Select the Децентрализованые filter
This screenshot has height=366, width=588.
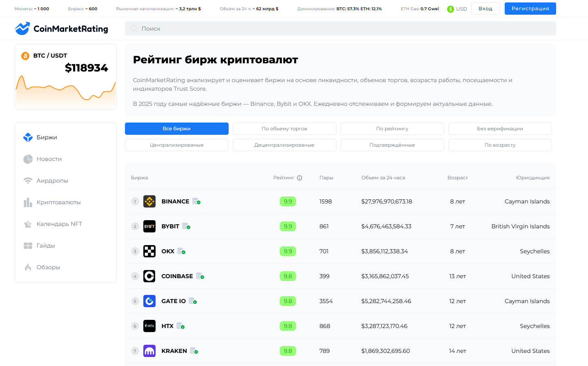(x=285, y=145)
